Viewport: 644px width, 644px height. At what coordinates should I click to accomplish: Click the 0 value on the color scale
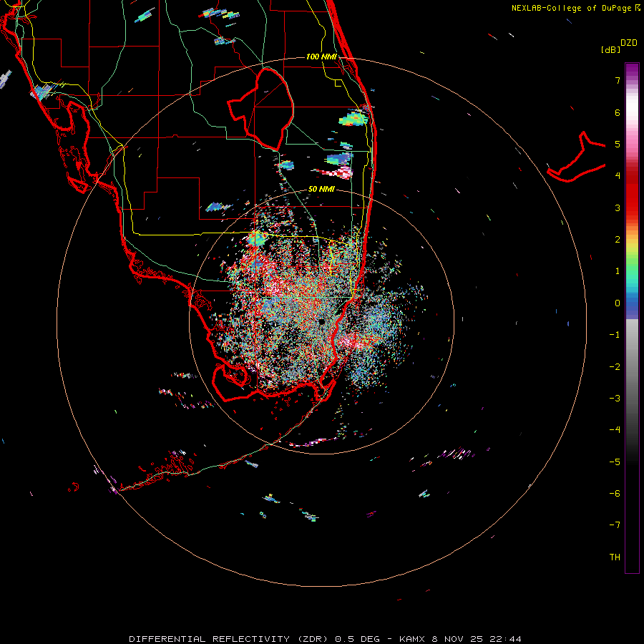618,303
